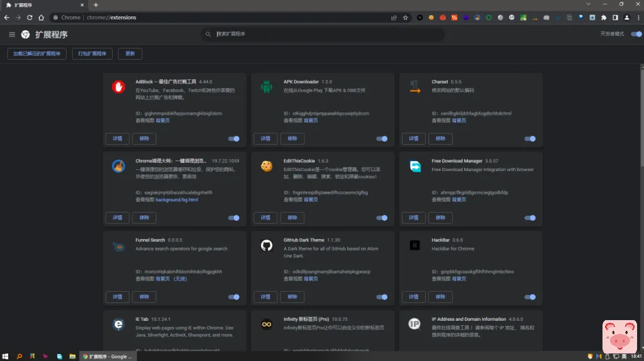Disable the APK Downloader toggle
Image resolution: width=644 pixels, height=361 pixels.
pos(382,139)
